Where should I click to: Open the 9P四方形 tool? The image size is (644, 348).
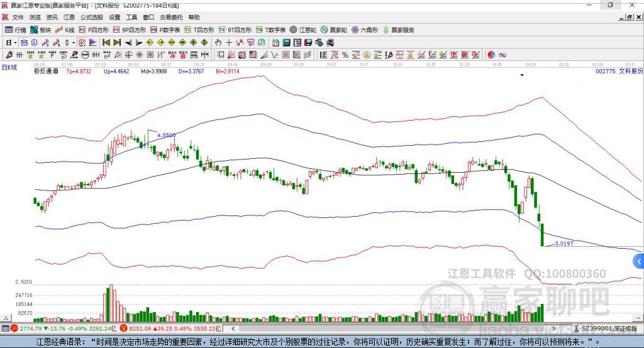click(130, 30)
